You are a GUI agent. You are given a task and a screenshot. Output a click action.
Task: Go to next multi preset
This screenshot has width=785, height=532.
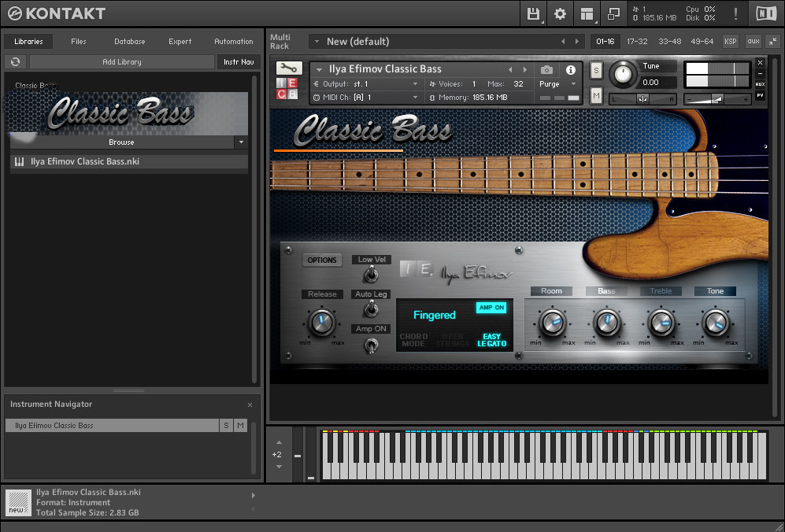576,42
